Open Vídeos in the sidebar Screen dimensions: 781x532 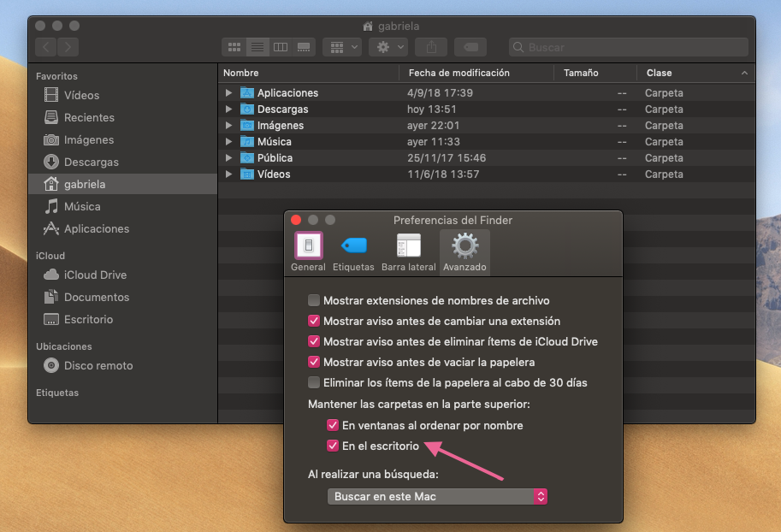pos(123,95)
